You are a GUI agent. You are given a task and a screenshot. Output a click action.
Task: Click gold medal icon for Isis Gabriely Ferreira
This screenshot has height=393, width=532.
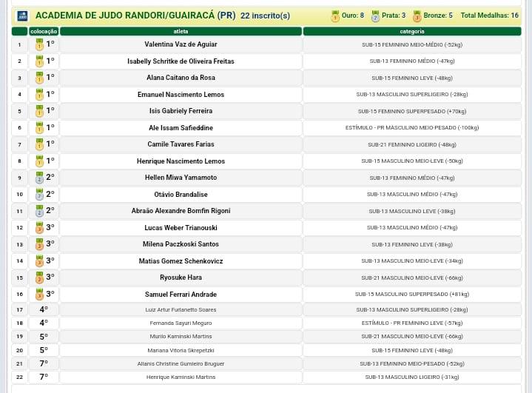pos(40,111)
